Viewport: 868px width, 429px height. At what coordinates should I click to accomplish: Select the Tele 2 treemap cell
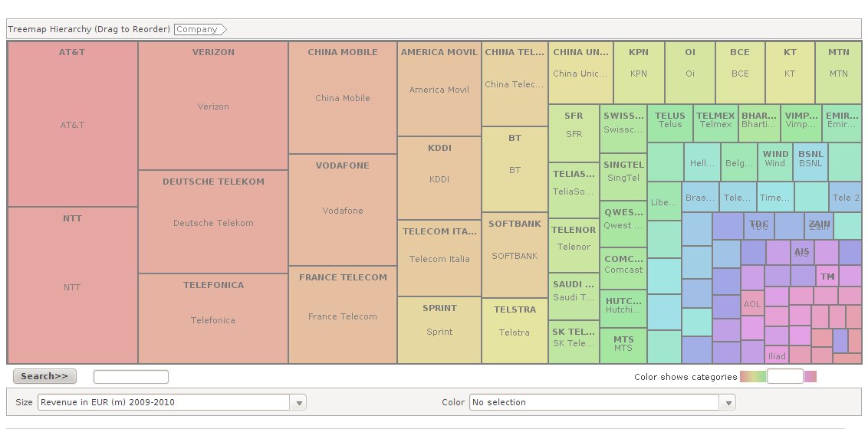[845, 197]
